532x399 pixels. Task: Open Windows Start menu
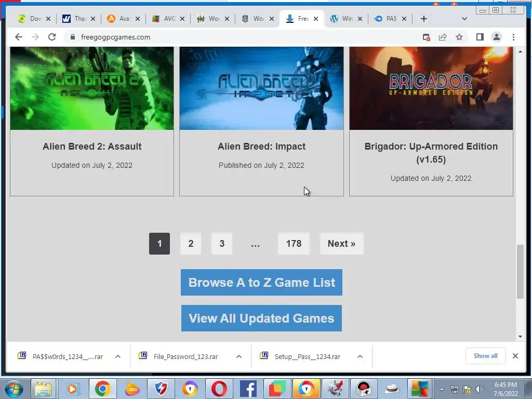[x=13, y=389]
